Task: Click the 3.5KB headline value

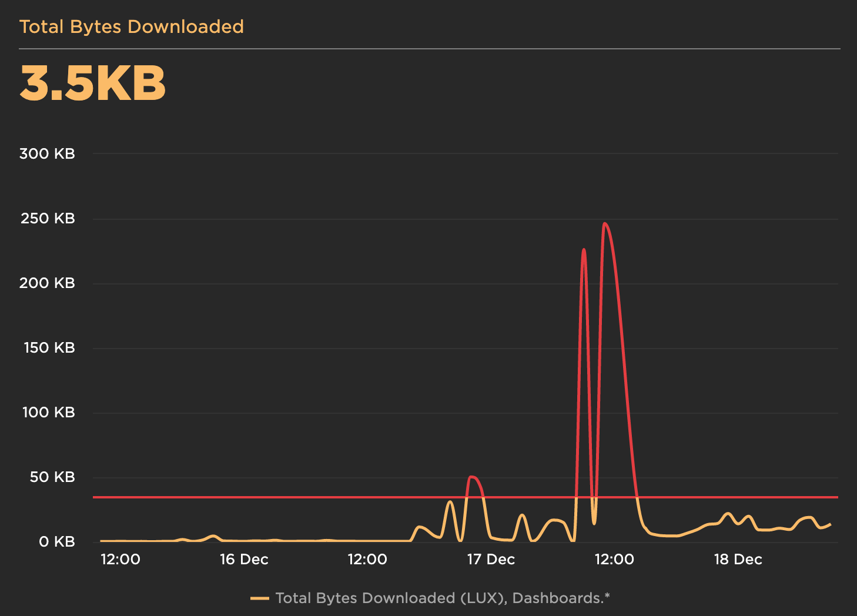Action: pyautogui.click(x=93, y=83)
